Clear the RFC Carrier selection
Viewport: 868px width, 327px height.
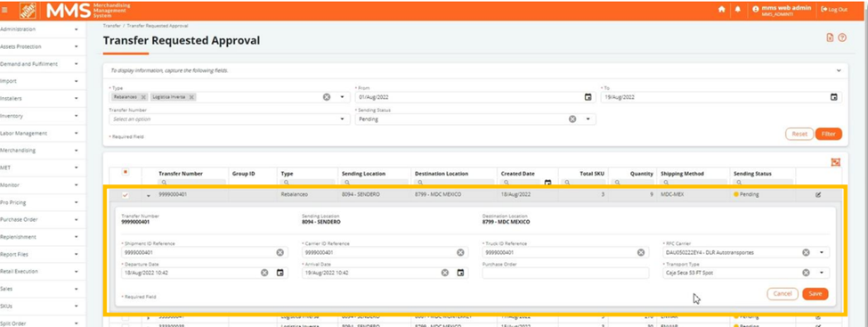[x=806, y=252]
